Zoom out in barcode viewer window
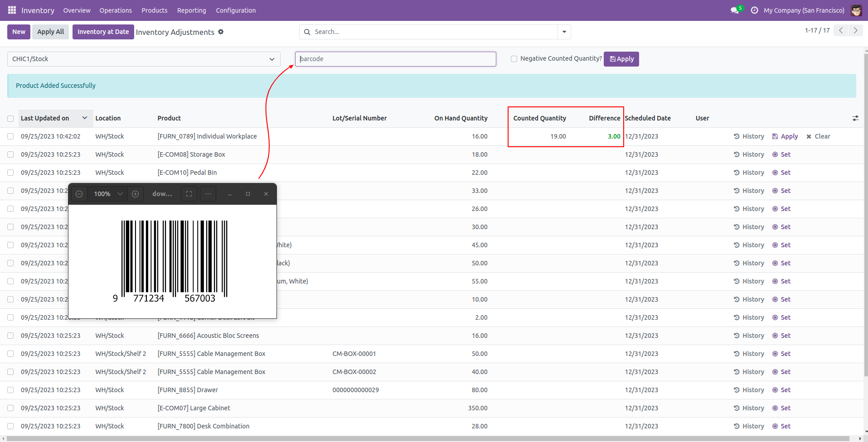 point(79,194)
